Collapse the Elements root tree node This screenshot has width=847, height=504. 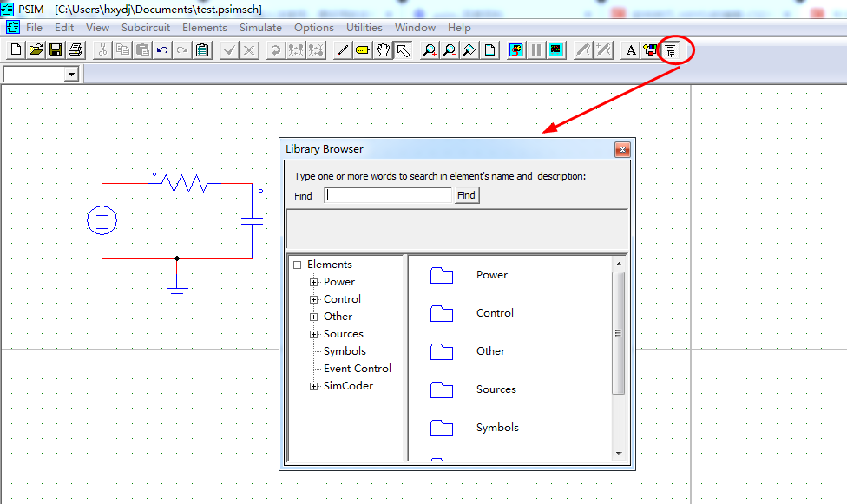tap(297, 265)
